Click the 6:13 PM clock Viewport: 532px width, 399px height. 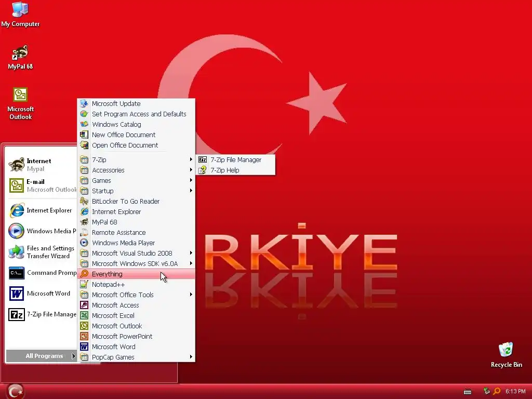515,392
